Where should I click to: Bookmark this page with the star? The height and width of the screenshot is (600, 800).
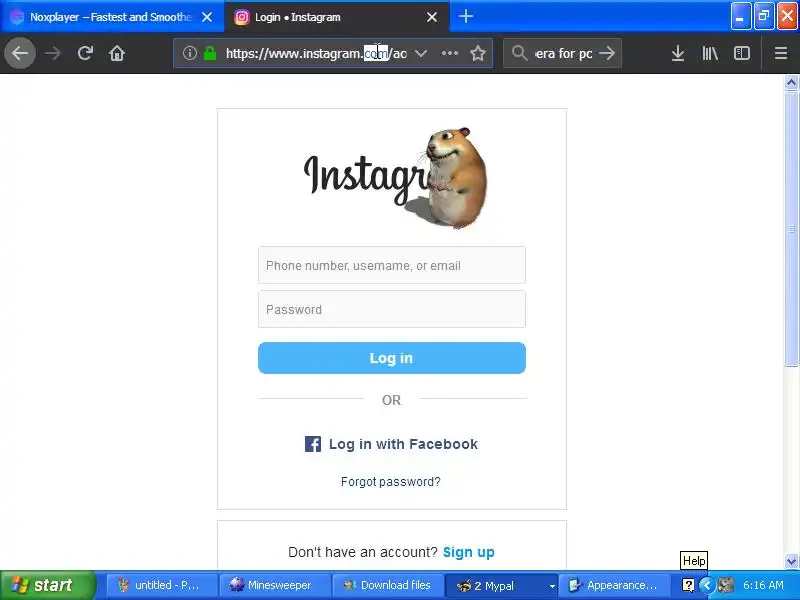478,53
